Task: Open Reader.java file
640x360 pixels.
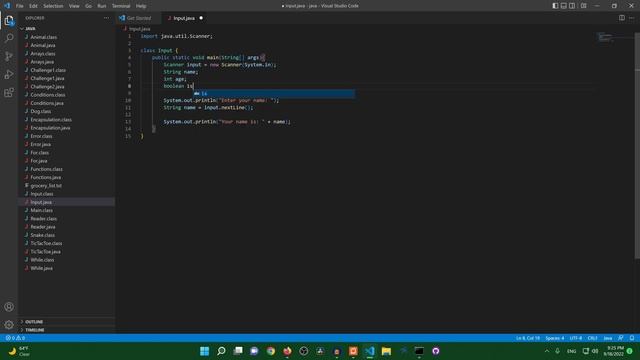Action: coord(43,227)
